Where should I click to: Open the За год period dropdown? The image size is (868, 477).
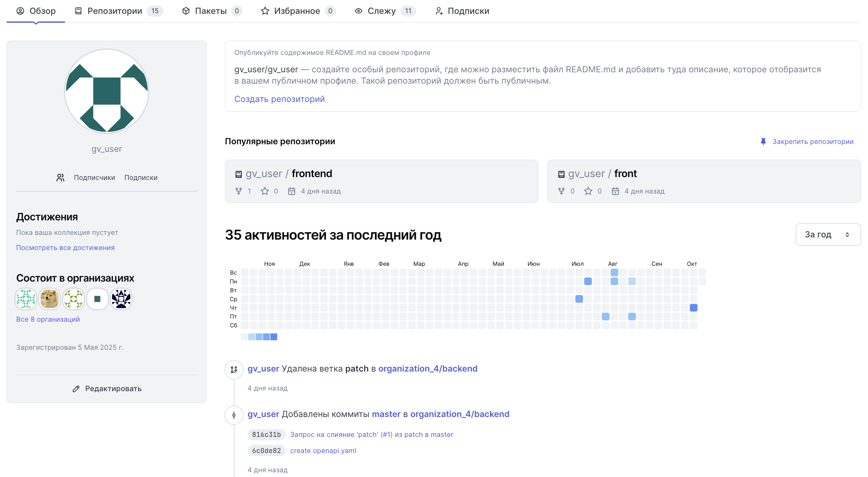[x=828, y=234]
